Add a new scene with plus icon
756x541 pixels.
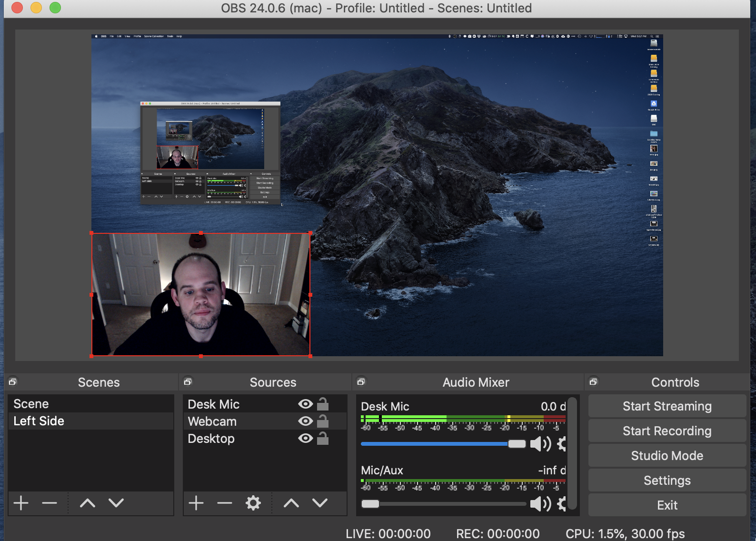[x=21, y=503]
